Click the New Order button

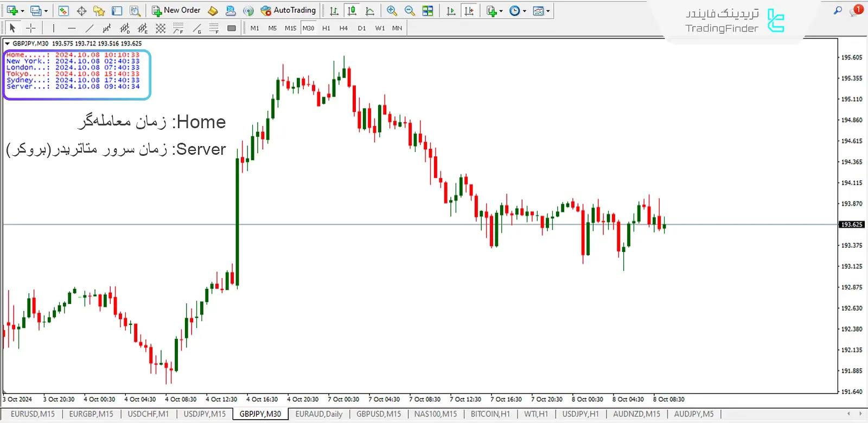(176, 10)
